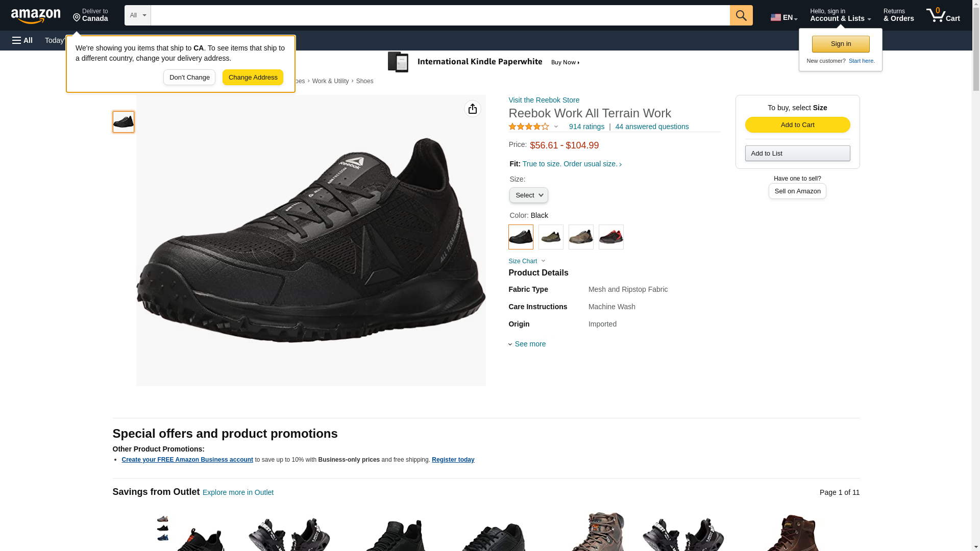Select the red and black color swatch
This screenshot has height=551, width=980.
611,237
